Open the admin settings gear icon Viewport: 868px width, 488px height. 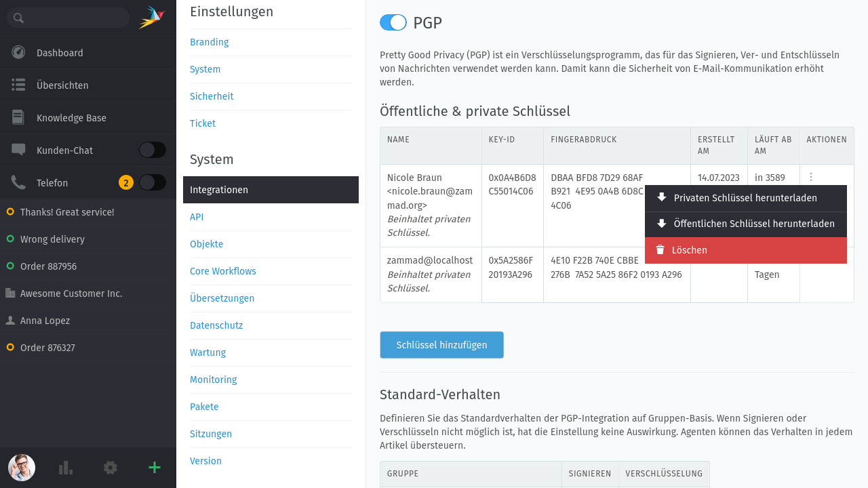110,468
